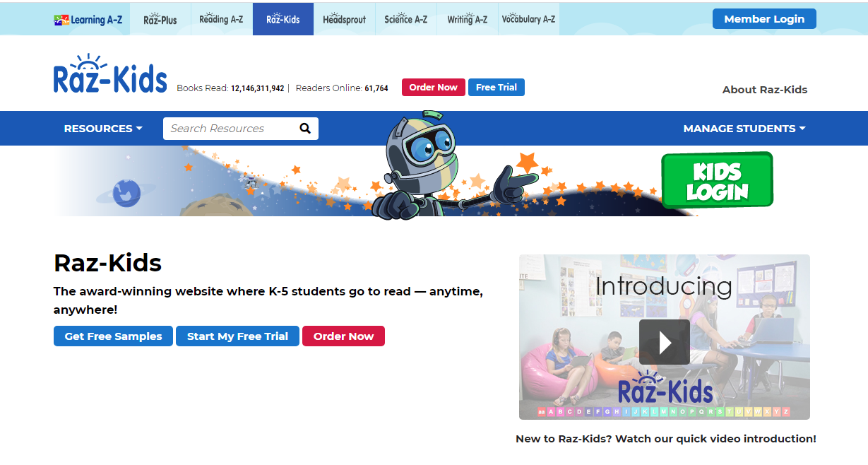The width and height of the screenshot is (868, 465).
Task: Go to the Writing A-Z tab
Action: 468,20
